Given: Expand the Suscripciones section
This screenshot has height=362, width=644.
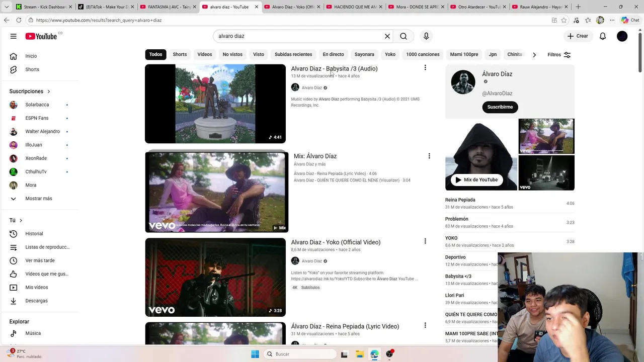Looking at the screenshot, I should tap(30, 92).
